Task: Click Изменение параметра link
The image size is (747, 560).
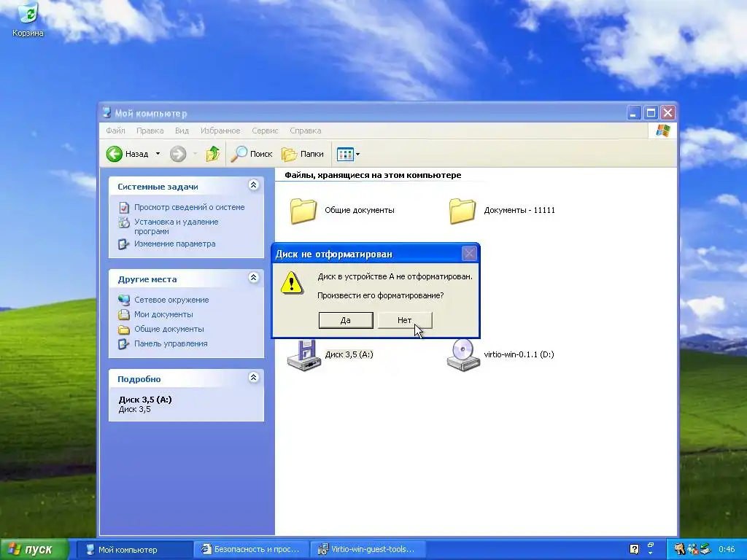Action: [175, 244]
